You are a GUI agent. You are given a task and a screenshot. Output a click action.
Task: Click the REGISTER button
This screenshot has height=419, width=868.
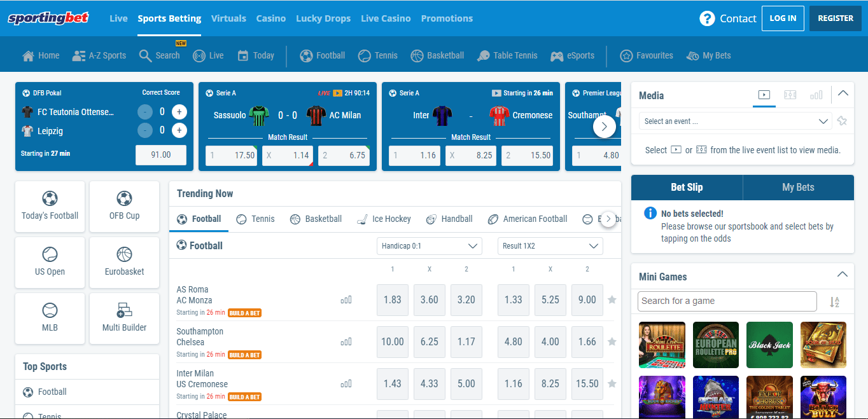click(x=836, y=18)
